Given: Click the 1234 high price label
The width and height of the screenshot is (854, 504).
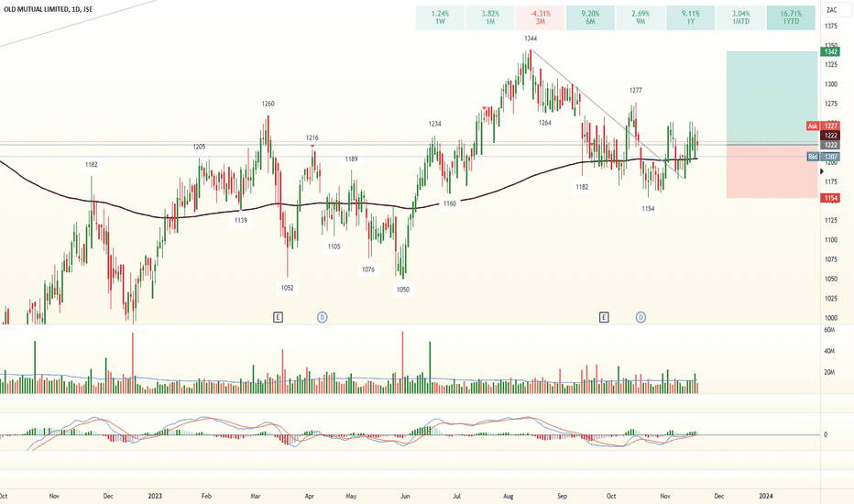Looking at the screenshot, I should pos(434,124).
